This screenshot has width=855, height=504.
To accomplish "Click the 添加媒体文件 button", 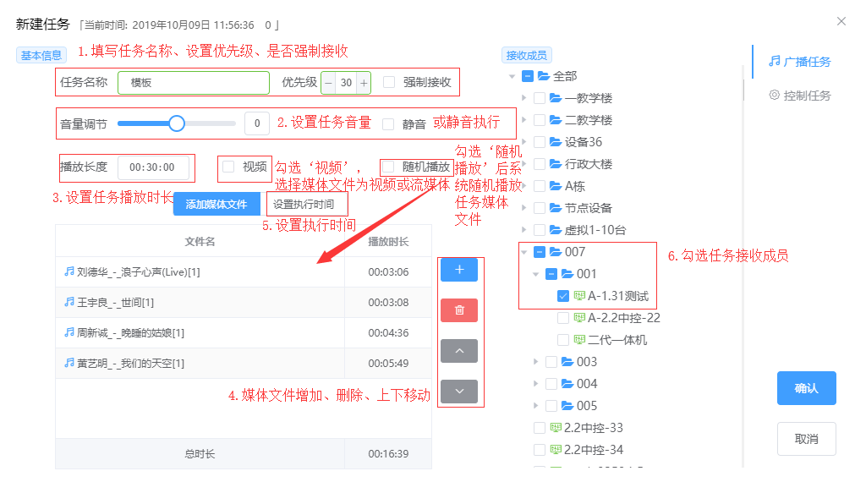I will [x=216, y=204].
